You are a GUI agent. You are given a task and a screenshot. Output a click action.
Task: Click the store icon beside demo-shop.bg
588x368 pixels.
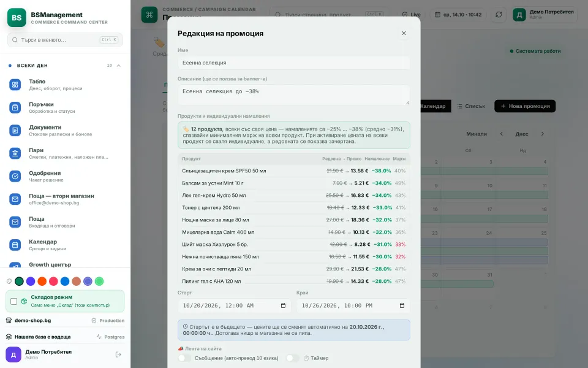9,320
